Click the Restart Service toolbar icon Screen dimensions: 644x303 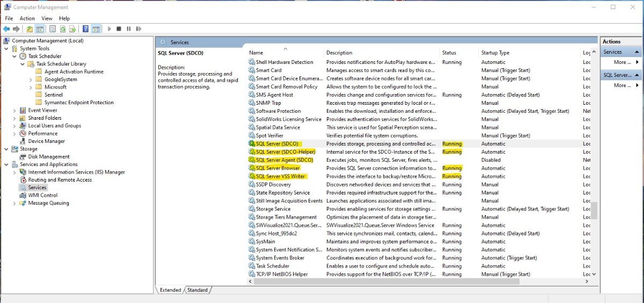tap(137, 28)
